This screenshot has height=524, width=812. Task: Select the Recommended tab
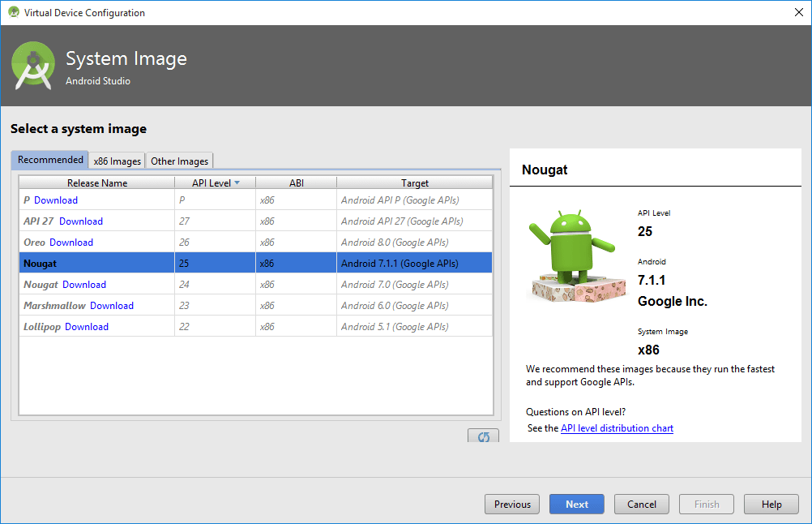tap(50, 160)
